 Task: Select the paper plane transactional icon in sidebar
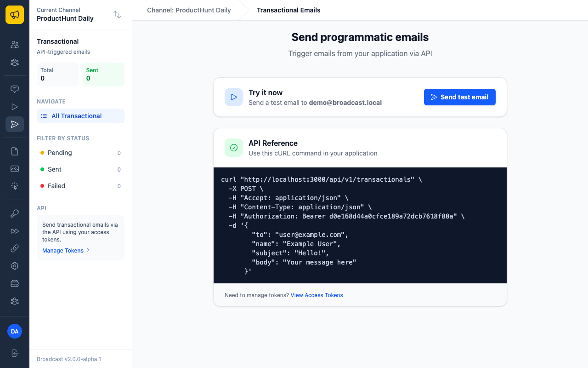(x=15, y=124)
